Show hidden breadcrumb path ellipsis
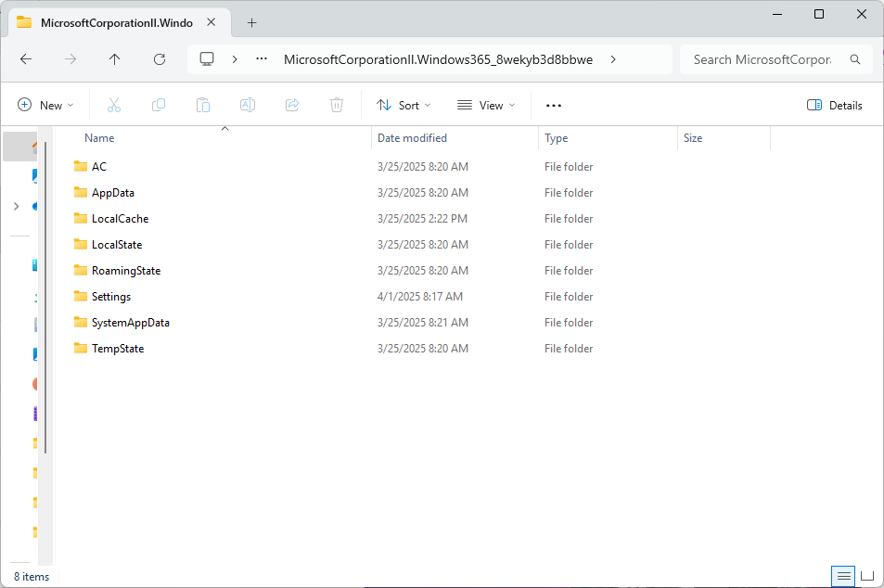884x588 pixels. (262, 58)
